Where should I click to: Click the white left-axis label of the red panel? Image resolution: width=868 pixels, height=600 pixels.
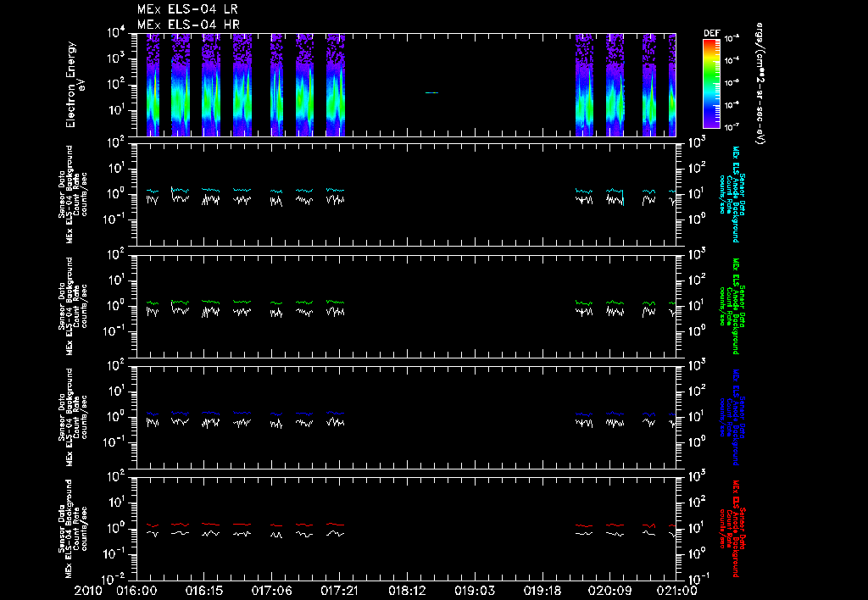[73, 529]
